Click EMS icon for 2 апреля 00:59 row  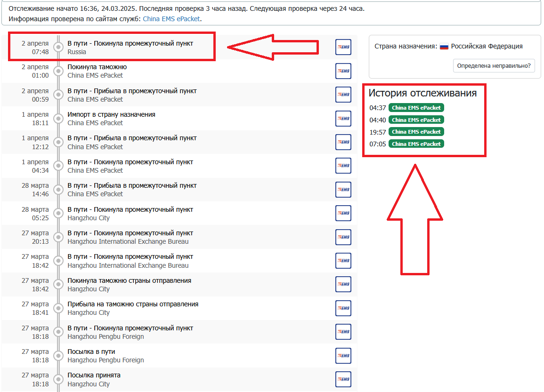(x=343, y=95)
